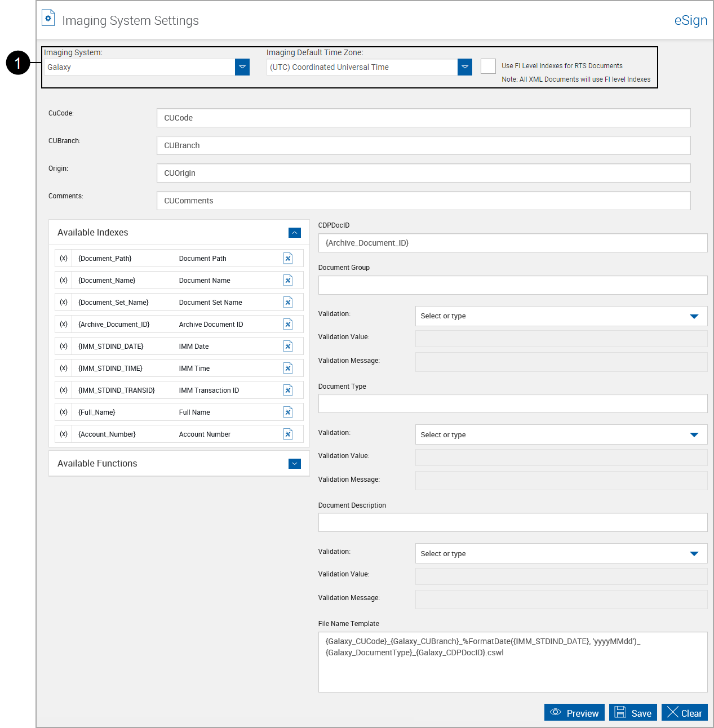
Task: Insert the IMM Transaction ID index icon
Action: point(288,390)
